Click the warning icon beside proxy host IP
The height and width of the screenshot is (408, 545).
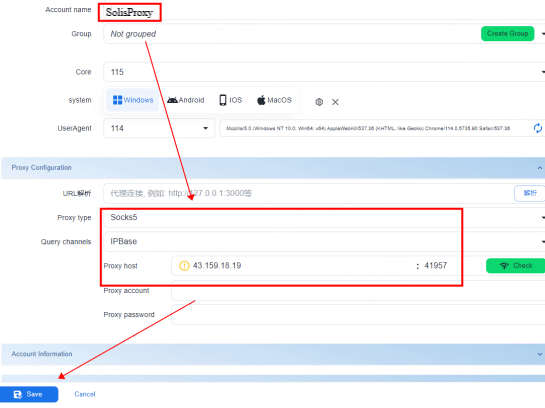[x=184, y=266]
